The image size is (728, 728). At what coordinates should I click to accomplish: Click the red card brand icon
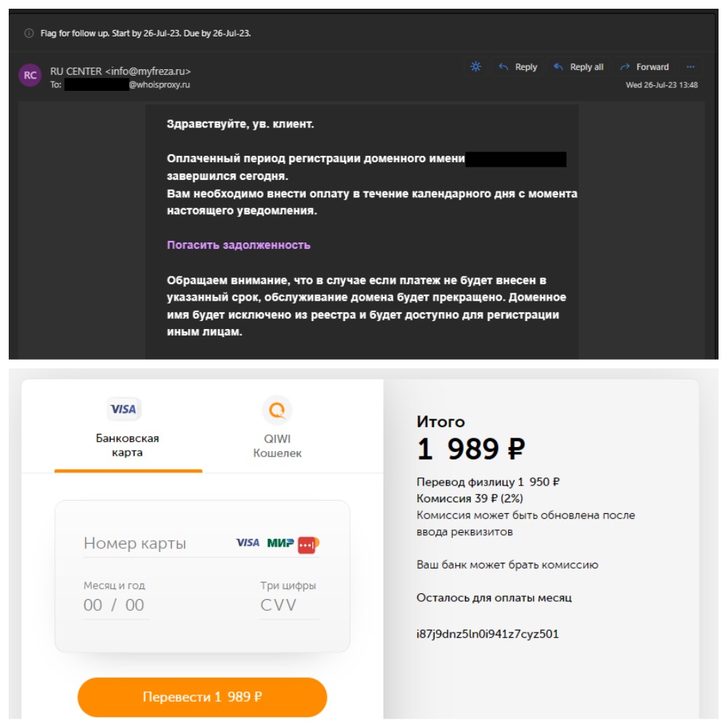point(308,545)
